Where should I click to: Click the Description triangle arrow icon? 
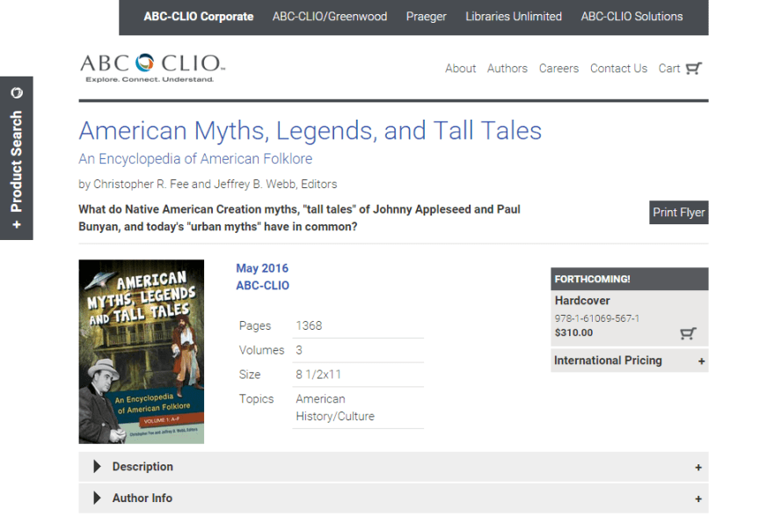pyautogui.click(x=97, y=467)
